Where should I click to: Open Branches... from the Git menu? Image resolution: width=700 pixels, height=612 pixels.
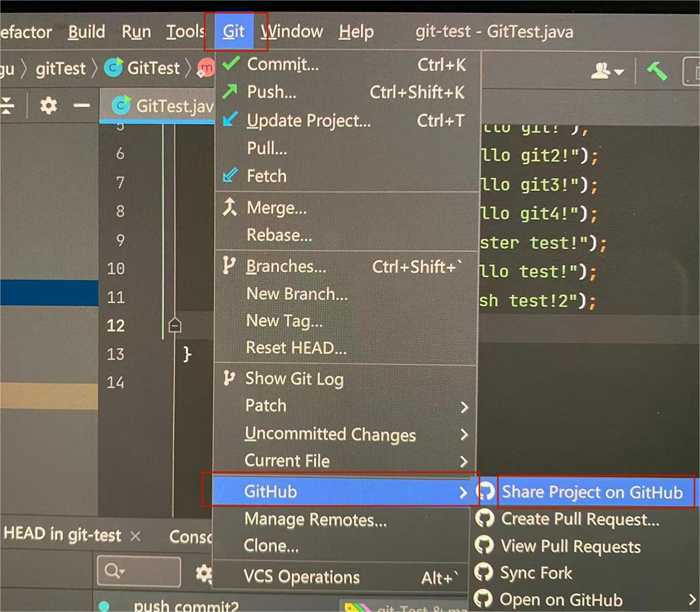(x=347, y=266)
